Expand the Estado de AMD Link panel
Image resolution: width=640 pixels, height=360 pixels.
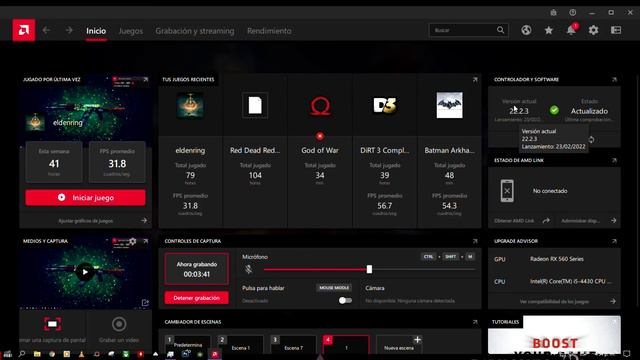[614, 160]
